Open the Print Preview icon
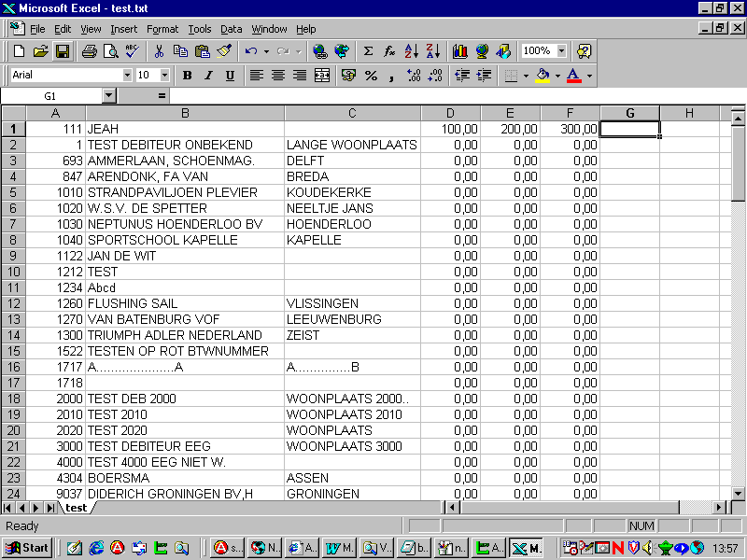 pyautogui.click(x=110, y=51)
